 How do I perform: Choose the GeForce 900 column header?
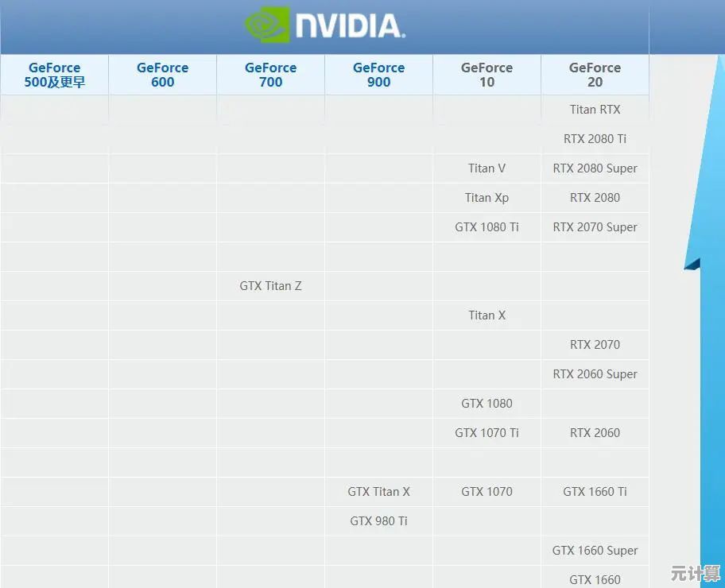click(x=378, y=75)
